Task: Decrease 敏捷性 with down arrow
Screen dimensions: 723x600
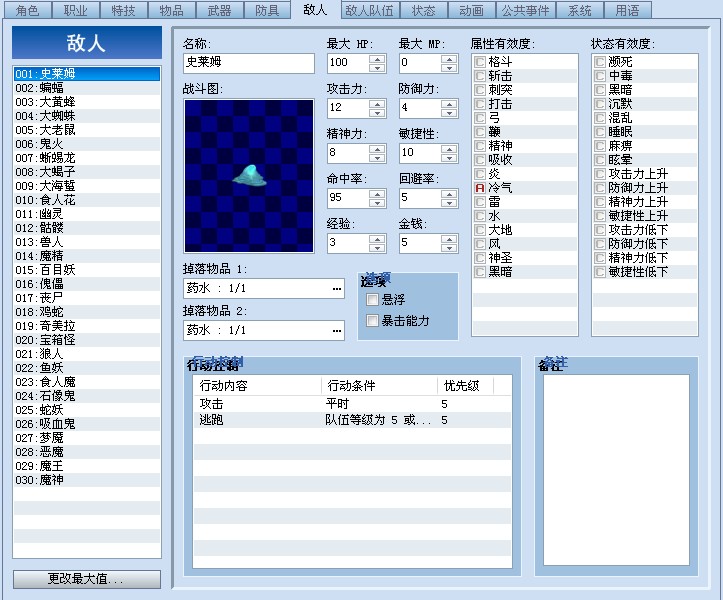Action: [449, 158]
